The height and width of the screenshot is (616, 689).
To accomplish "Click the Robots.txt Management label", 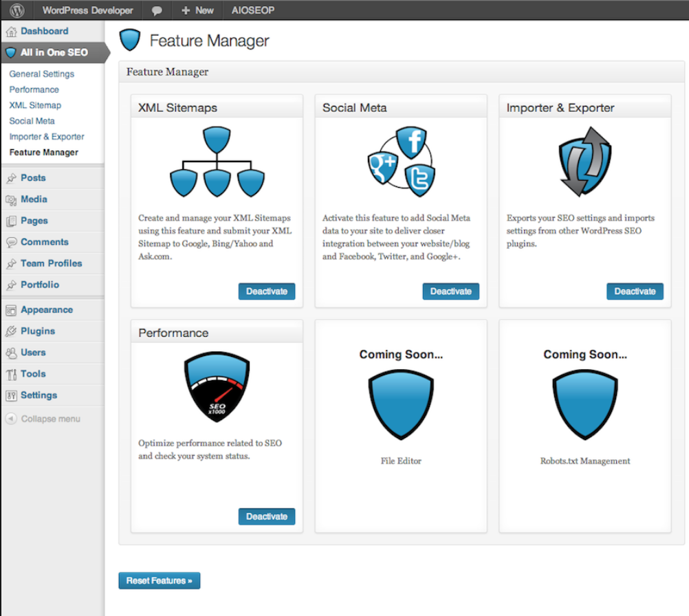I will click(x=585, y=461).
